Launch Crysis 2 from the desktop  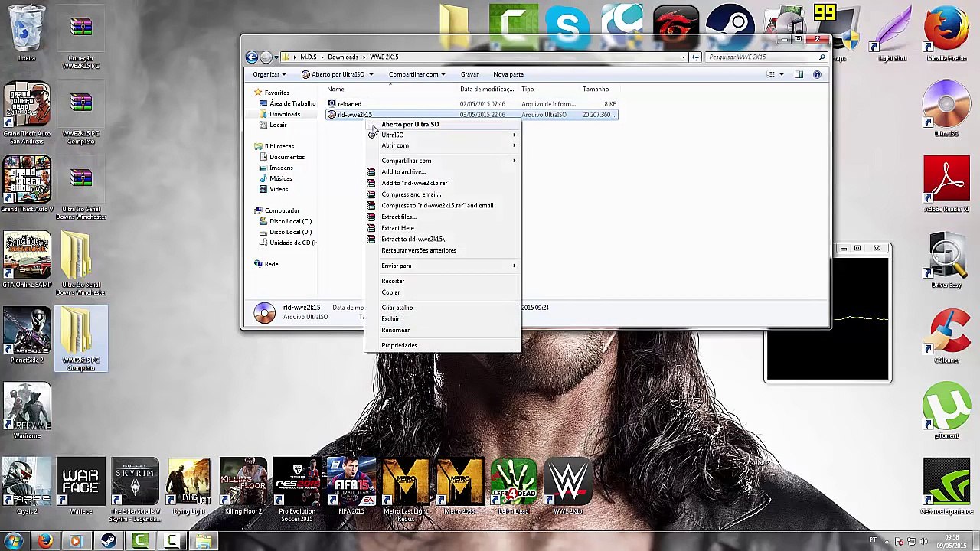point(27,487)
